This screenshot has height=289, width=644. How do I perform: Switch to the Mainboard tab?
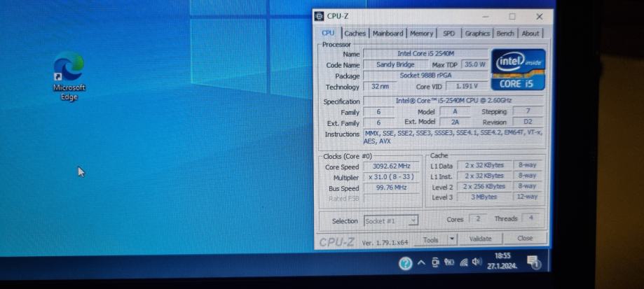[x=388, y=34]
